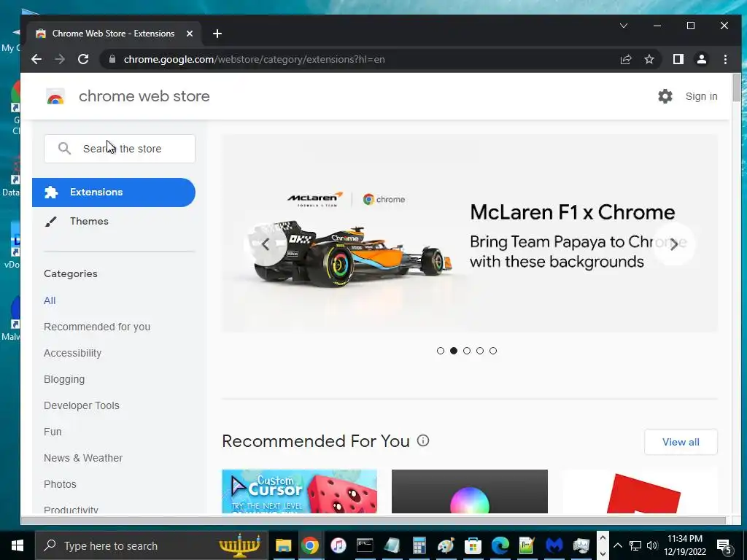This screenshot has height=560, width=747.
Task: Click the padlock site info icon
Action: tap(112, 59)
